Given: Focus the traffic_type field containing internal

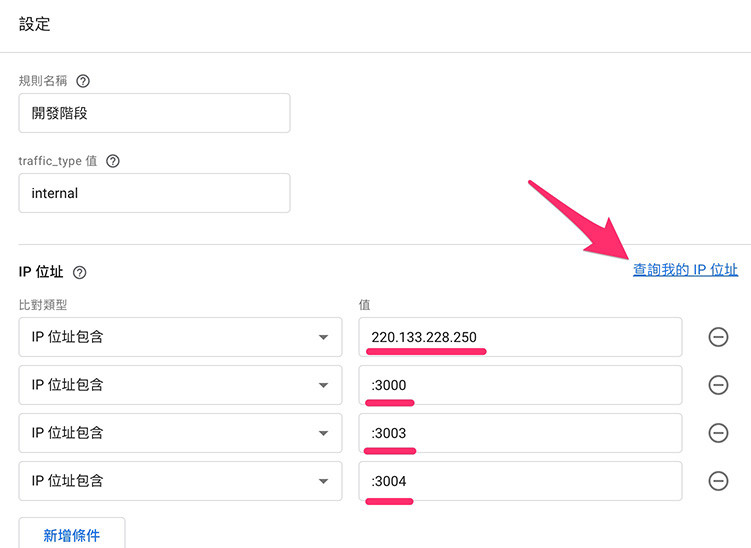Looking at the screenshot, I should click(x=154, y=193).
